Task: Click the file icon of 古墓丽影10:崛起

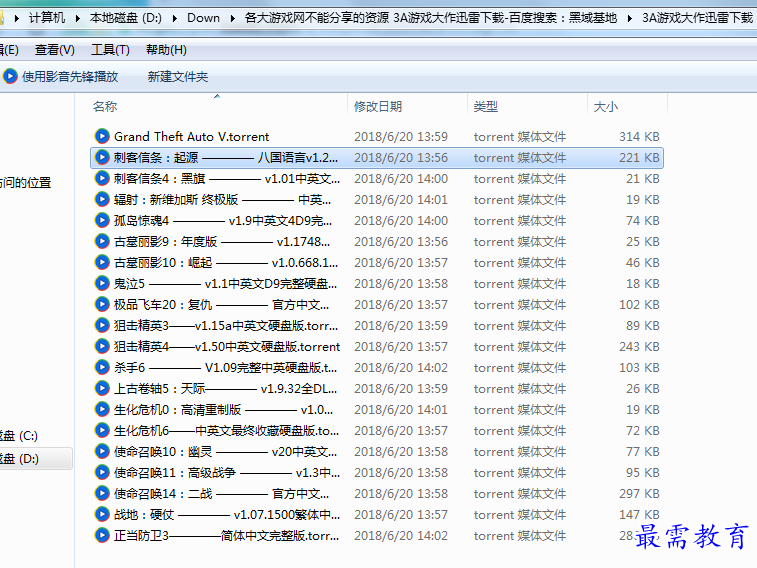Action: pos(102,263)
